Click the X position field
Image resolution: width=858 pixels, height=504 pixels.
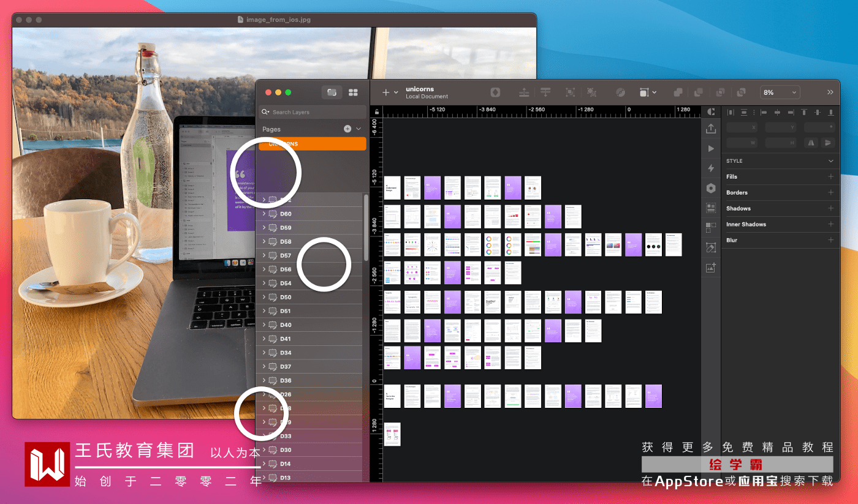coord(742,127)
